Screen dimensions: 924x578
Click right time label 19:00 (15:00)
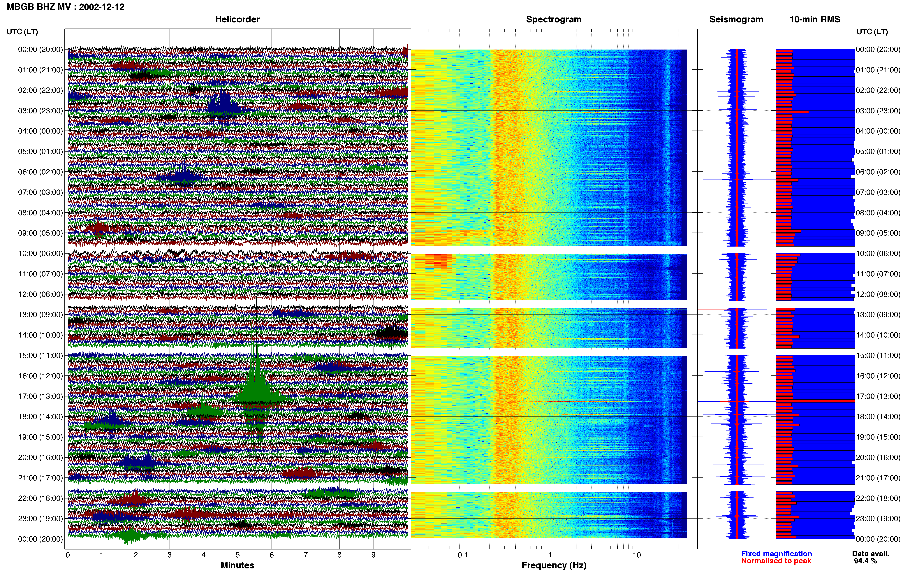tap(878, 437)
